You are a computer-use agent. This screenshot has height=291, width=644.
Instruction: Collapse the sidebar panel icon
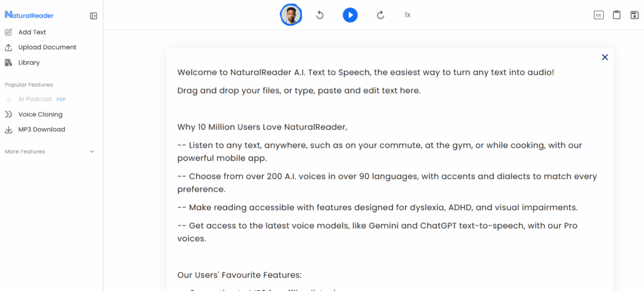click(x=93, y=16)
